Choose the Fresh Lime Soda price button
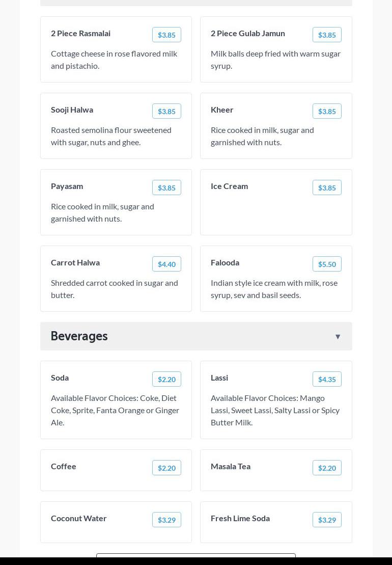The width and height of the screenshot is (392, 565). 327,520
